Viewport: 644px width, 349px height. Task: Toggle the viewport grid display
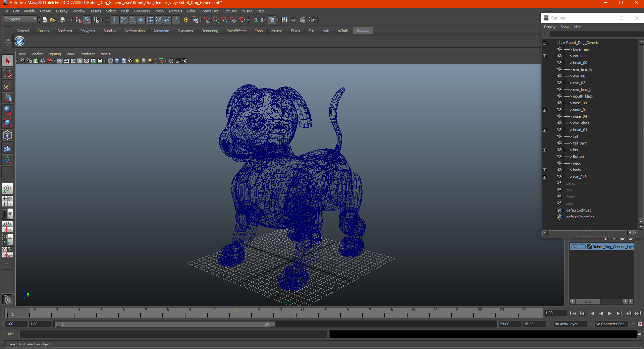click(60, 61)
